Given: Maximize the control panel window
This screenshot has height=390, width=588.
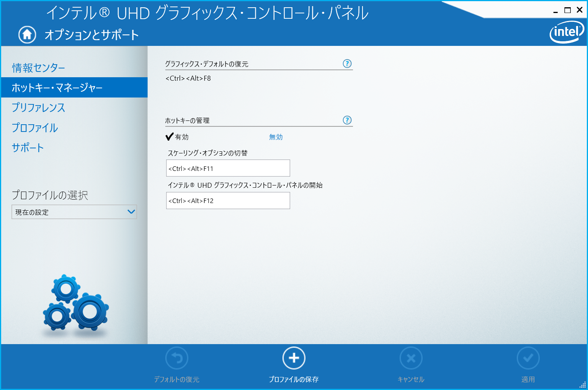Looking at the screenshot, I should [x=568, y=10].
